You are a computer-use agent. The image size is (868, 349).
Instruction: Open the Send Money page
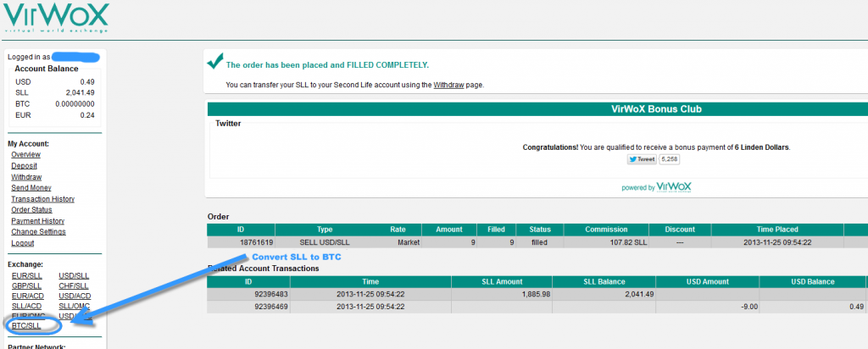click(31, 187)
